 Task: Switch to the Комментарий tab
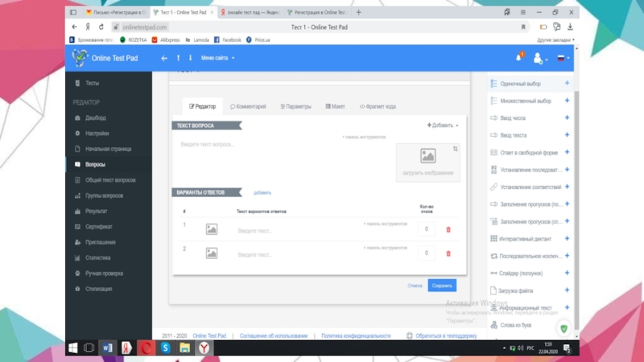click(248, 106)
